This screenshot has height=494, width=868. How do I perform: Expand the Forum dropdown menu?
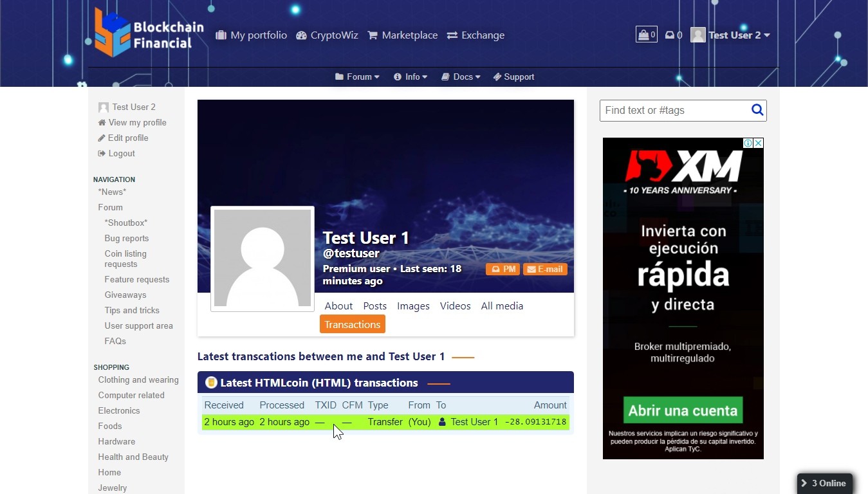[357, 77]
